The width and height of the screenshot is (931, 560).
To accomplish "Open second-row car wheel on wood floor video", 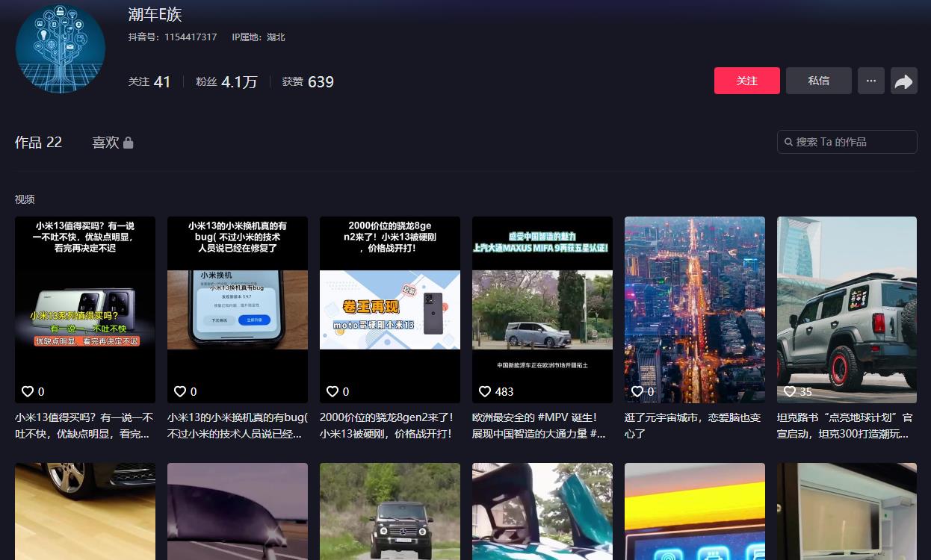I will [x=85, y=511].
